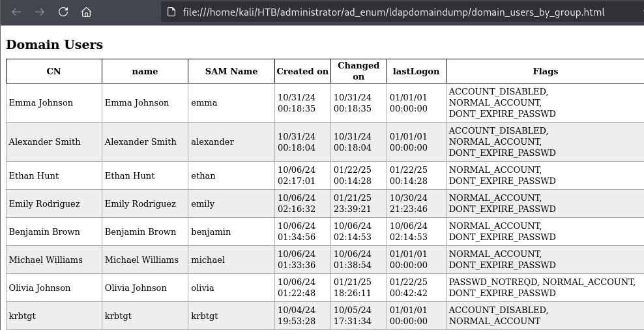Click the Domain Users heading
Screen dimensions: 644x330
click(x=54, y=45)
